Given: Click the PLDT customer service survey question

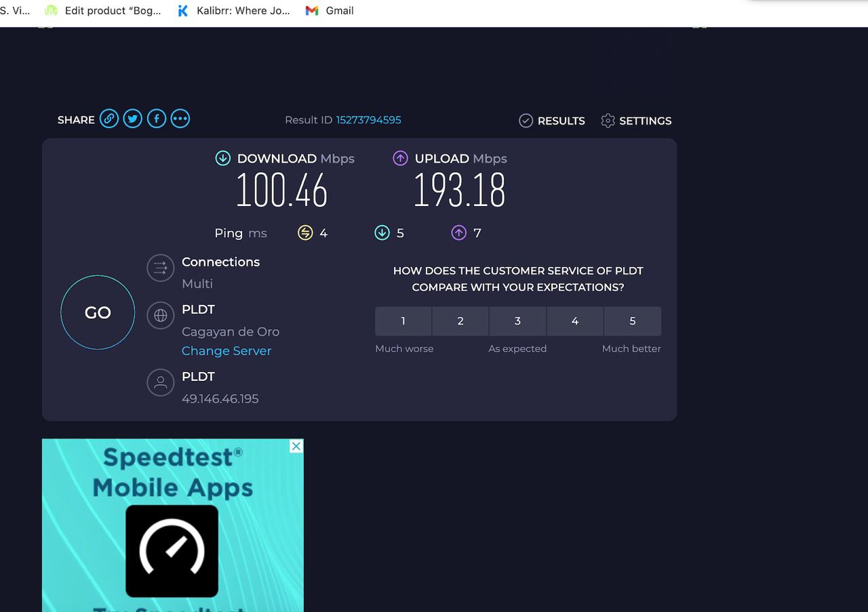Looking at the screenshot, I should 518,279.
